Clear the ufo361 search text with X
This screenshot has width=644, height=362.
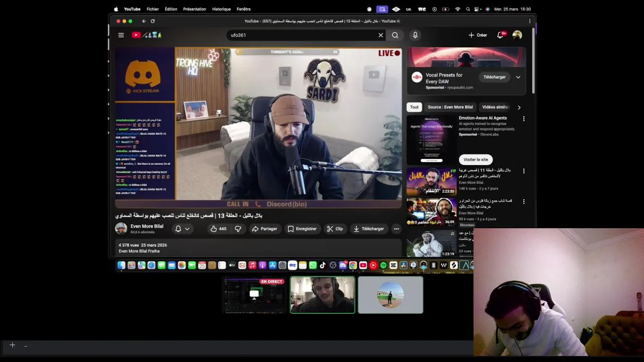[381, 35]
